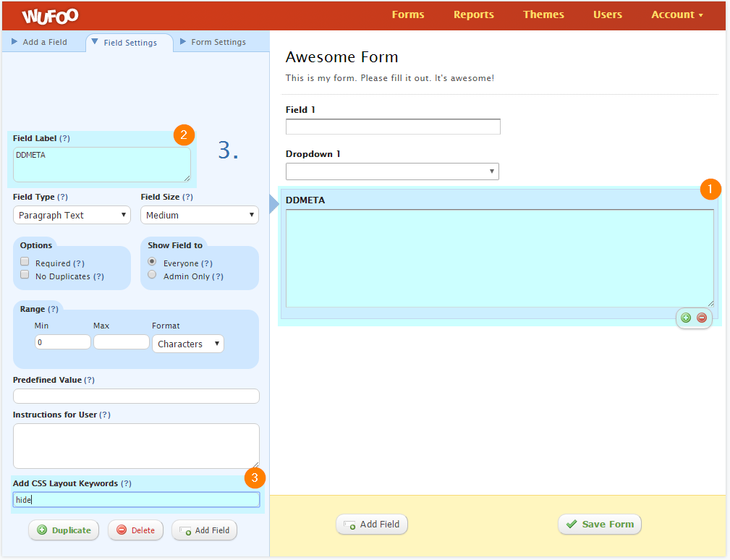The image size is (730, 560).
Task: Click CSS Layout Keywords help (?) icon
Action: [126, 483]
